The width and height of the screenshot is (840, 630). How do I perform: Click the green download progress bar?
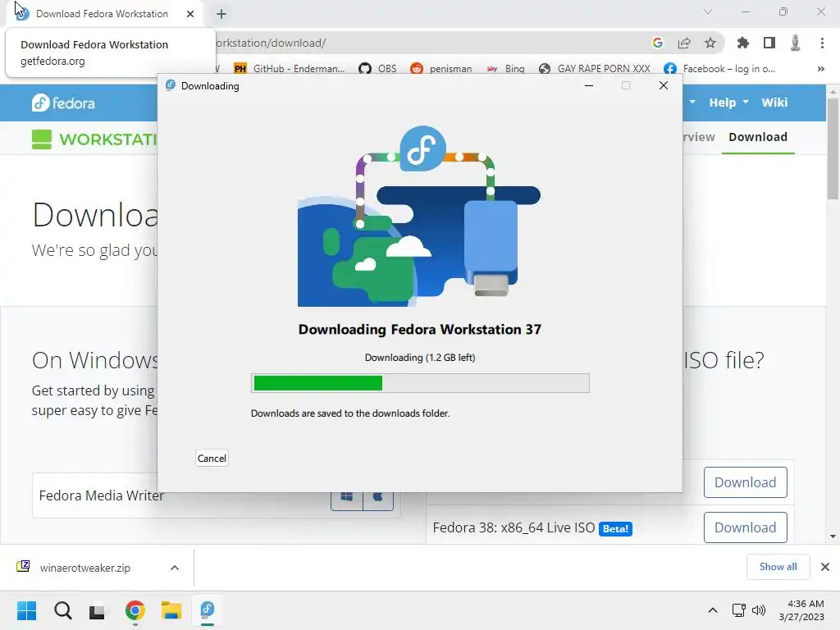[420, 383]
